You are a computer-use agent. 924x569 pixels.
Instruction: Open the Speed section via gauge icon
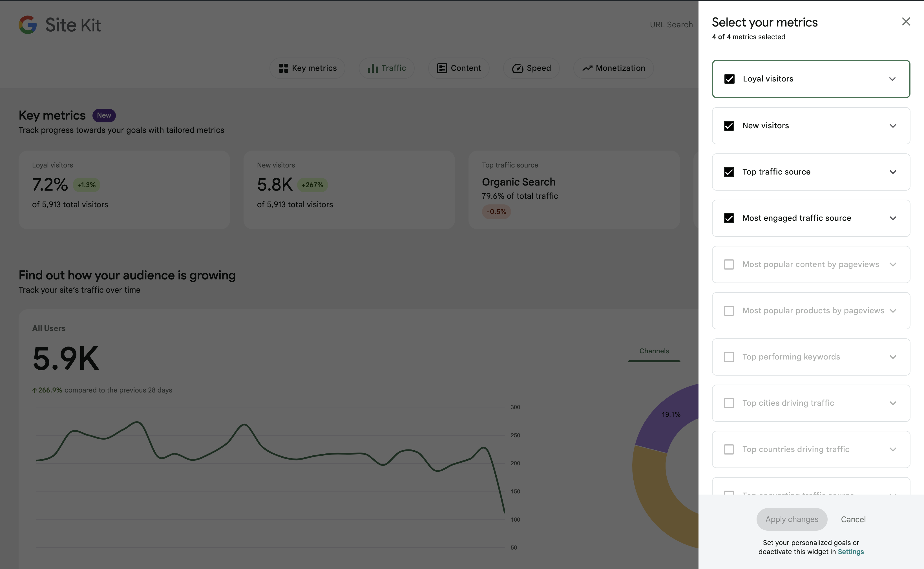coord(517,68)
